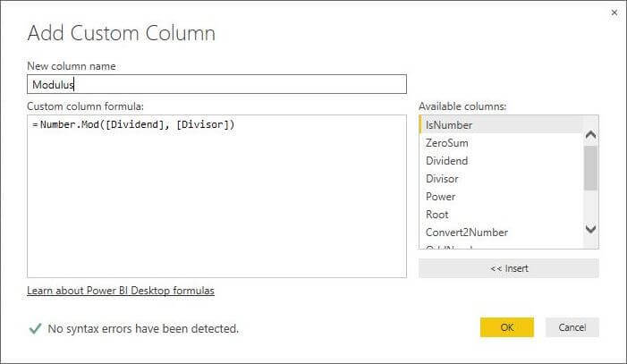Confirm with the OK button

tap(506, 327)
